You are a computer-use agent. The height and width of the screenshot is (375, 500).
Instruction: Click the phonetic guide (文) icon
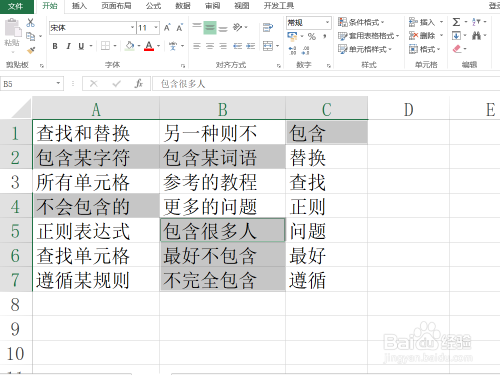[173, 46]
